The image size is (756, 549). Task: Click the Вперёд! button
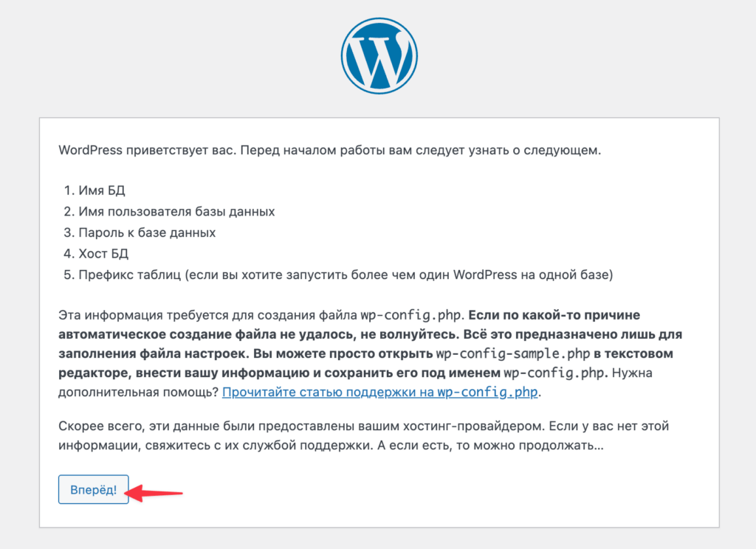[x=94, y=489]
